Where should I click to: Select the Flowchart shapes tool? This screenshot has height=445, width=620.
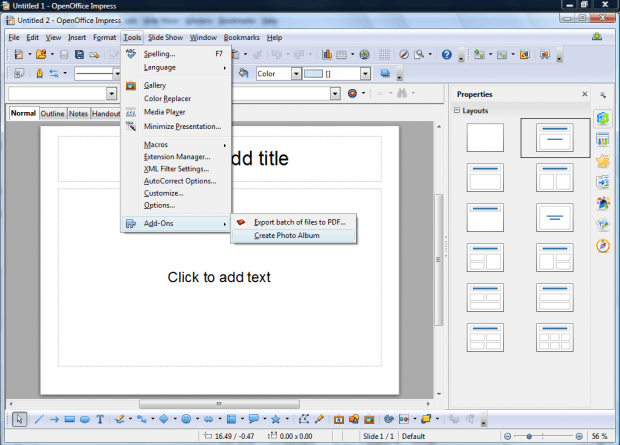[231, 419]
